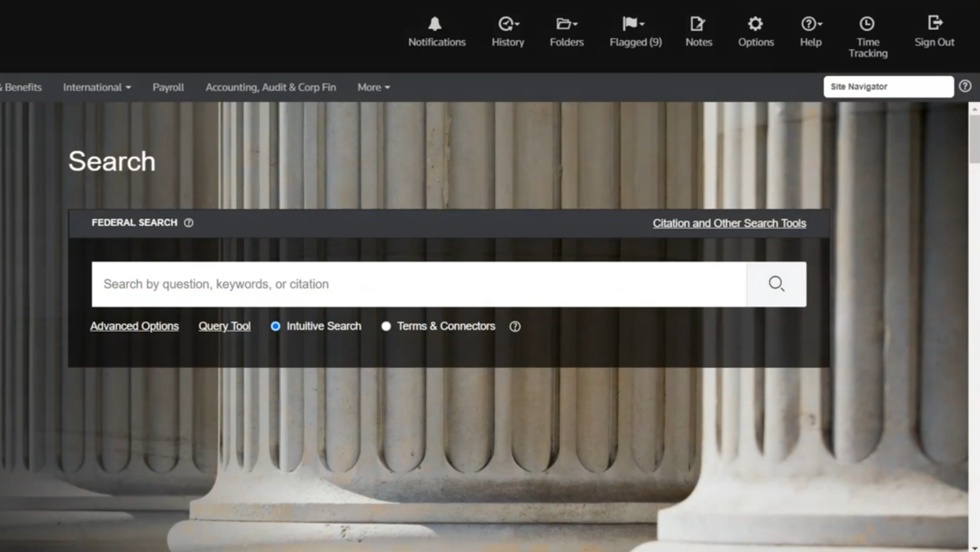Image resolution: width=980 pixels, height=552 pixels.
Task: Select the Terms & Connectors radio button
Action: point(386,326)
